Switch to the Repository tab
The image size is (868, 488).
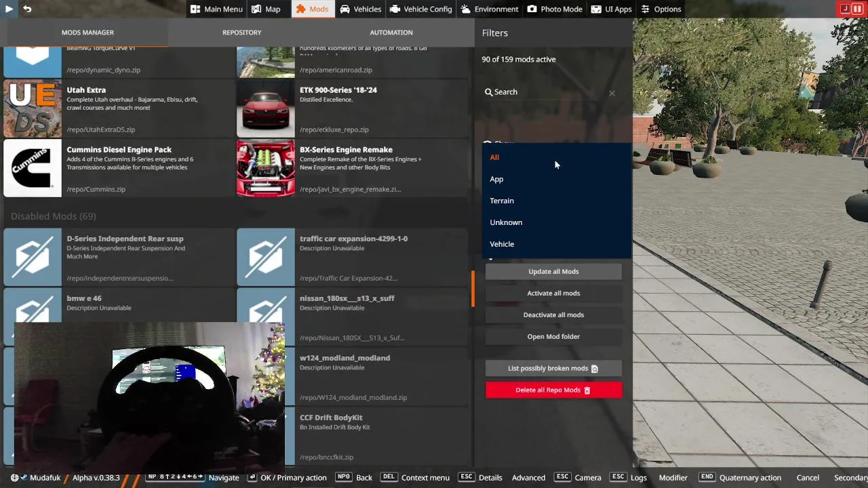click(241, 33)
